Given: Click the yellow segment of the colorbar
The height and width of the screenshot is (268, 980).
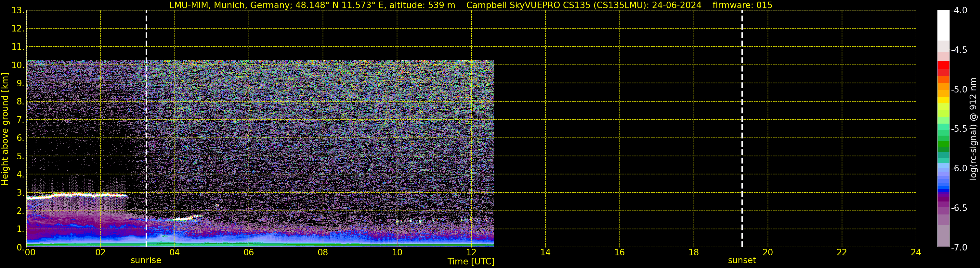Looking at the screenshot, I should [944, 100].
